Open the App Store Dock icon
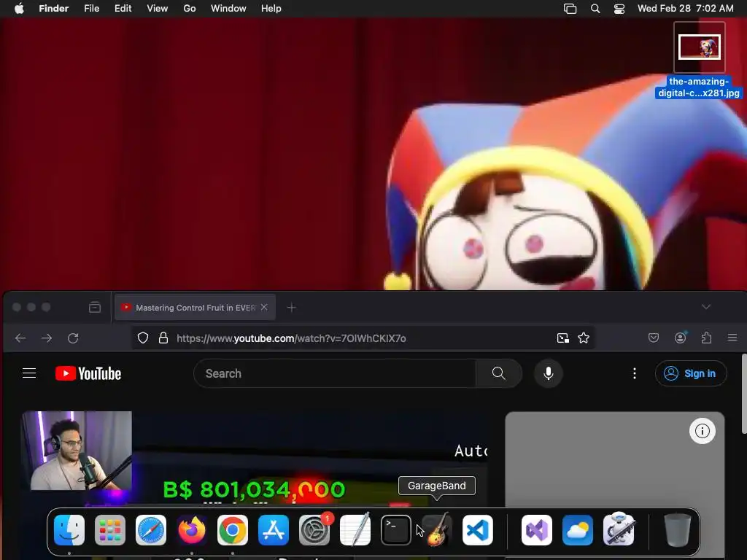The width and height of the screenshot is (747, 560). (274, 530)
